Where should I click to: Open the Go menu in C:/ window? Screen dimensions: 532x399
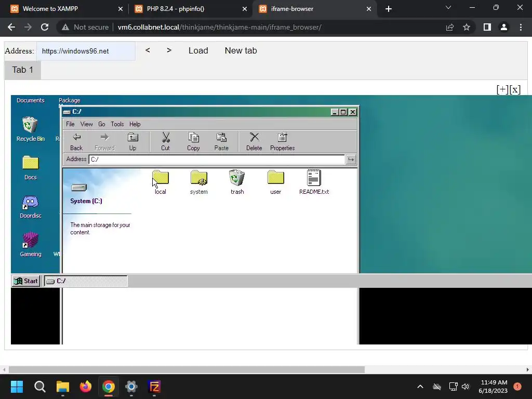point(102,124)
